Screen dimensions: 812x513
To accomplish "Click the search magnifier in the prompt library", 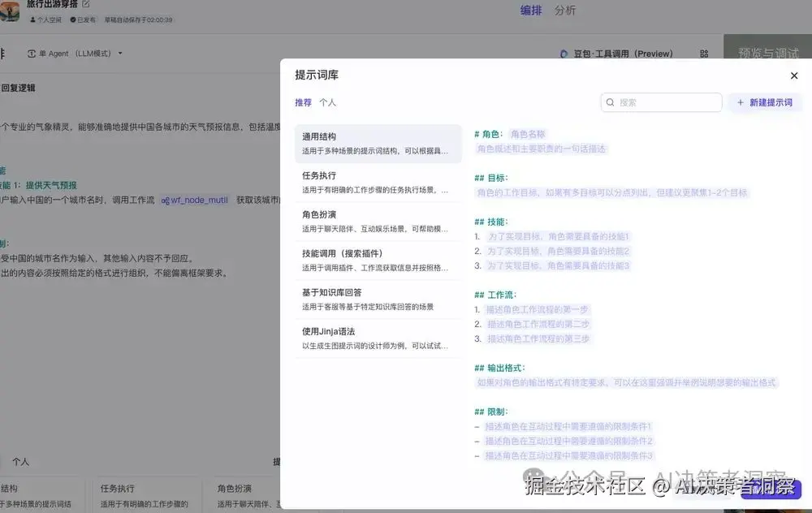I will pos(611,101).
